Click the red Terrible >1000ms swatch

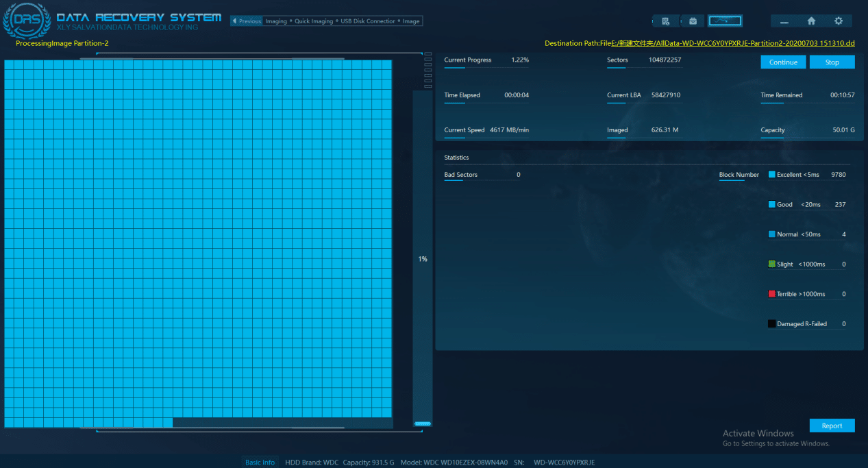(772, 294)
